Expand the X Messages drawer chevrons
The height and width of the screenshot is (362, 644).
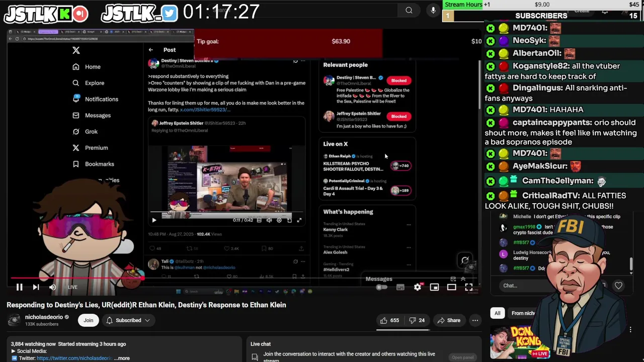463,279
